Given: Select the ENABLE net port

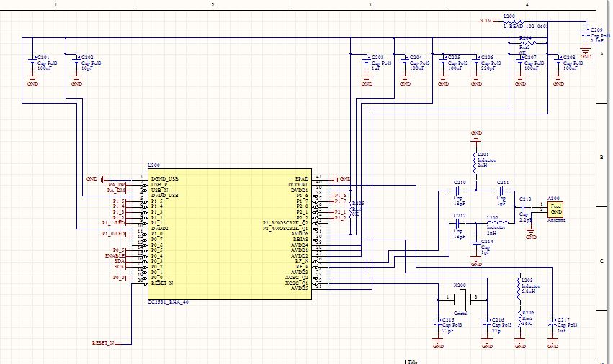Looking at the screenshot, I should 115,256.
